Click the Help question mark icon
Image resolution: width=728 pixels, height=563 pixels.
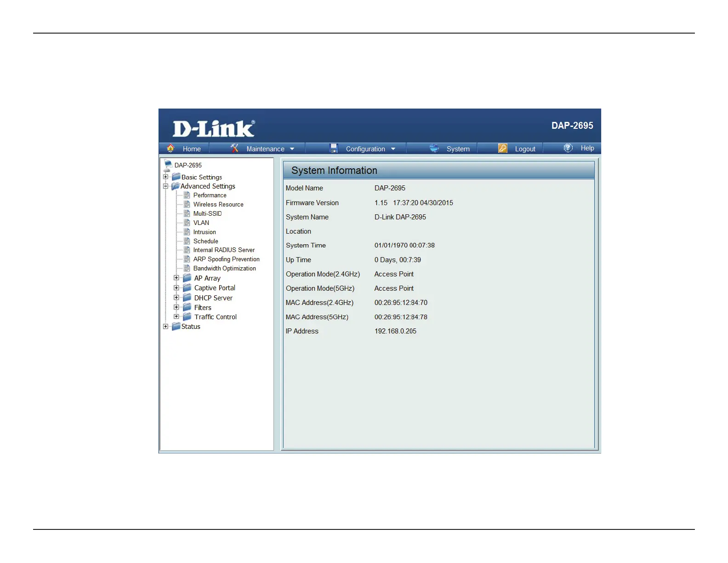coord(568,148)
